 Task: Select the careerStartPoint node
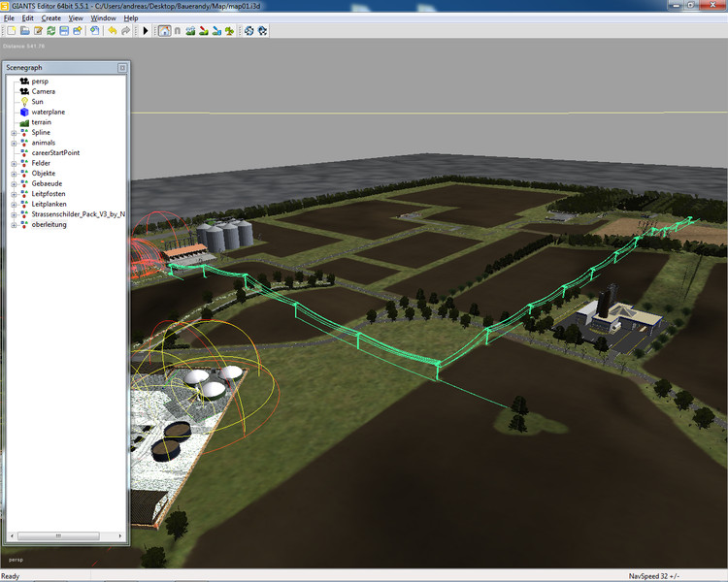pyautogui.click(x=55, y=152)
